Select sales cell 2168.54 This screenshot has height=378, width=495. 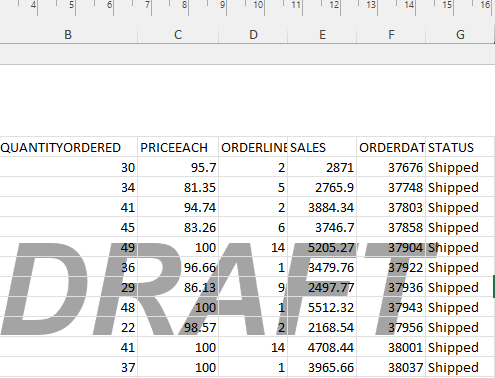(322, 327)
